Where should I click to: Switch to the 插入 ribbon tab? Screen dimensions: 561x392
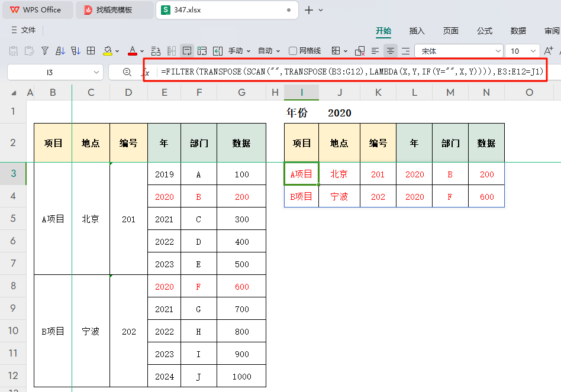click(x=417, y=31)
